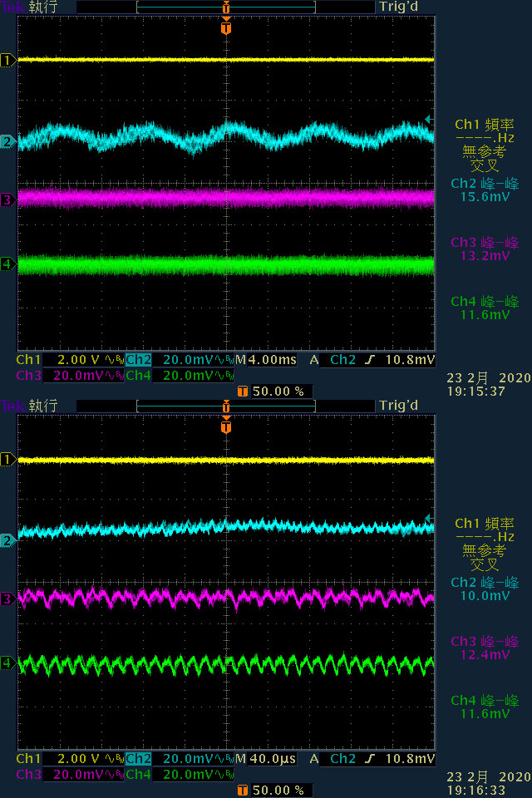Click timestamp 19:16:33

(x=476, y=791)
